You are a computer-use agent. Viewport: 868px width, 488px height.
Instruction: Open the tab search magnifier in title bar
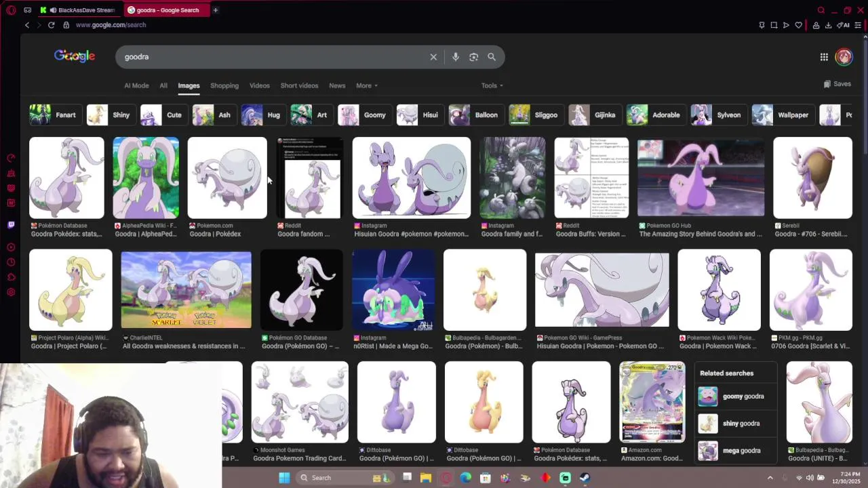821,10
